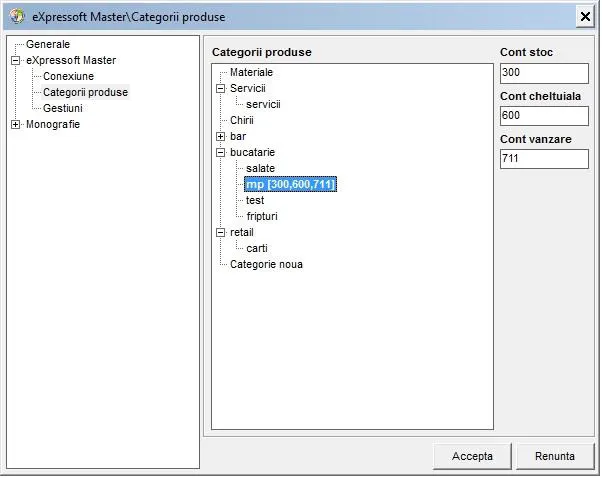Select the lowercase servicii subcategory
The width and height of the screenshot is (602, 478).
pos(263,104)
